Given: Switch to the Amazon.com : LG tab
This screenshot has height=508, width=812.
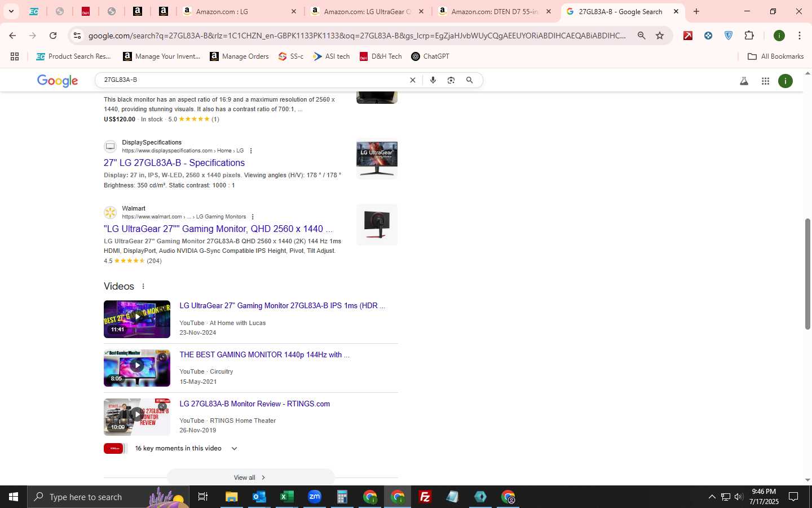Looking at the screenshot, I should tap(240, 11).
